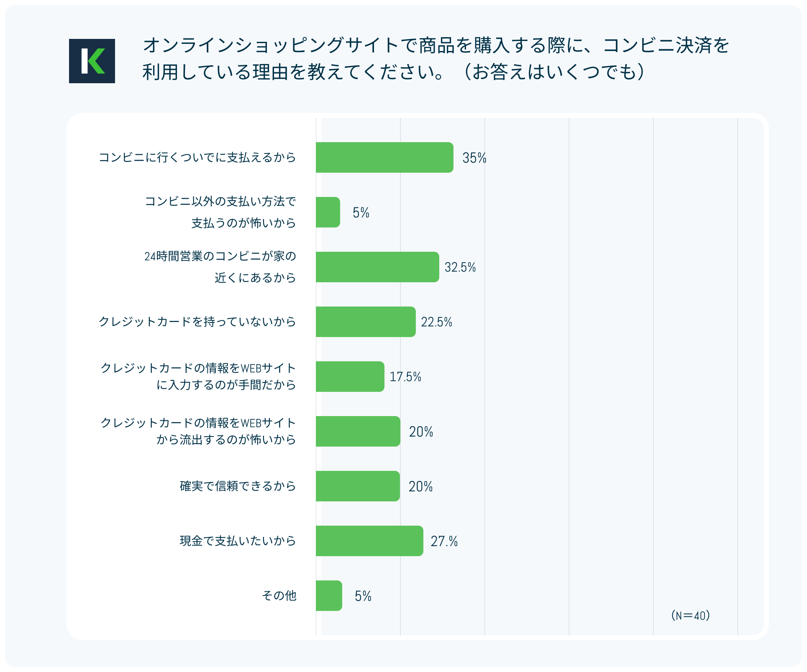Click the bar for 流出するのが怖いから
The image size is (807, 672).
coord(358,432)
